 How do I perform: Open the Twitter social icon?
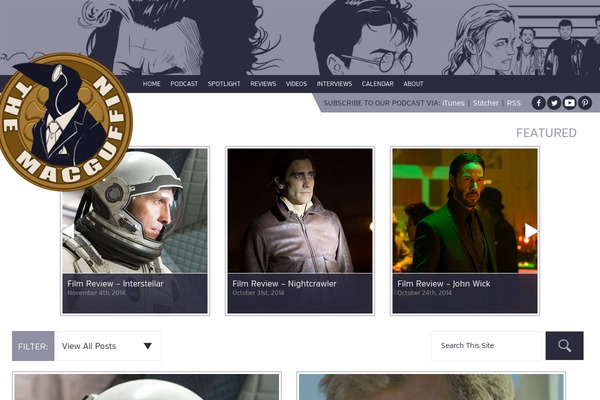point(554,103)
